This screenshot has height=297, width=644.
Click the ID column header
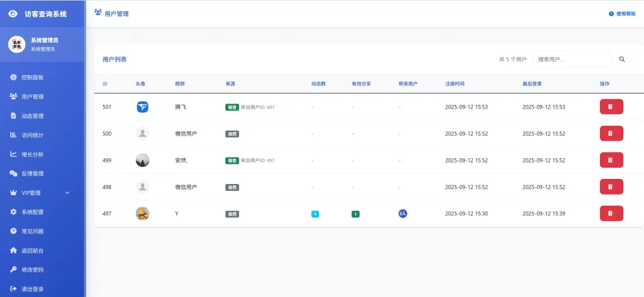coord(105,84)
